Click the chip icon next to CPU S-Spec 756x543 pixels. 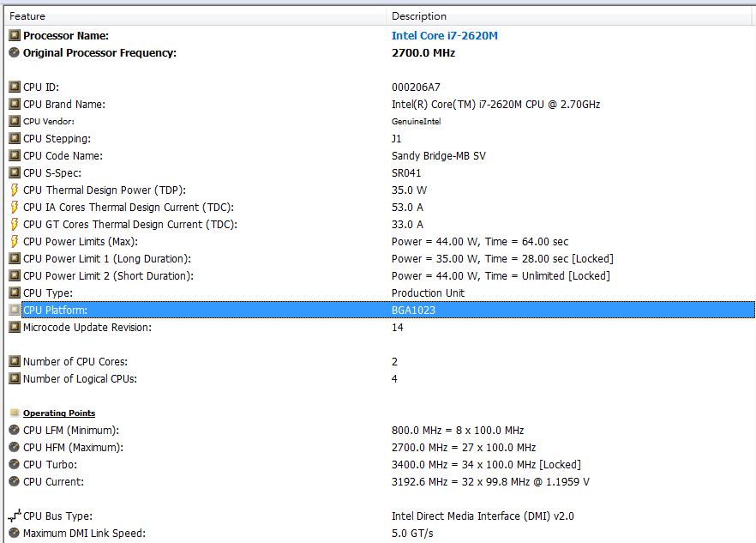coord(15,172)
